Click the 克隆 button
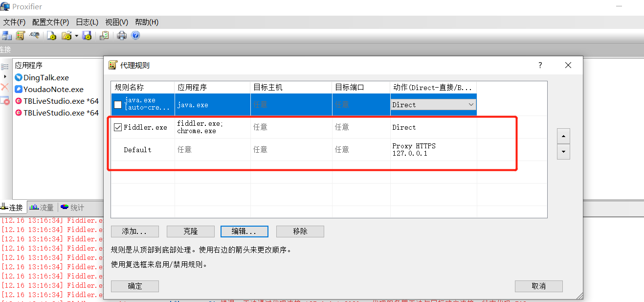This screenshot has width=644, height=302. tap(191, 232)
